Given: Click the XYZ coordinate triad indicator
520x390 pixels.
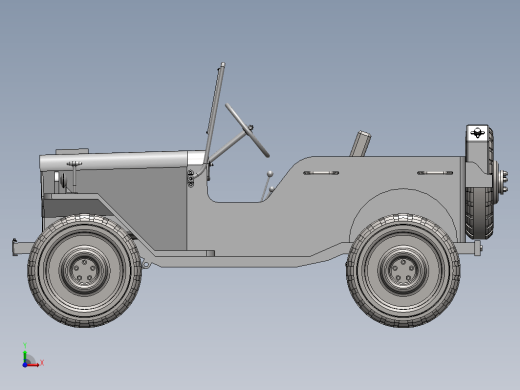Looking at the screenshot, I should pos(32,356).
